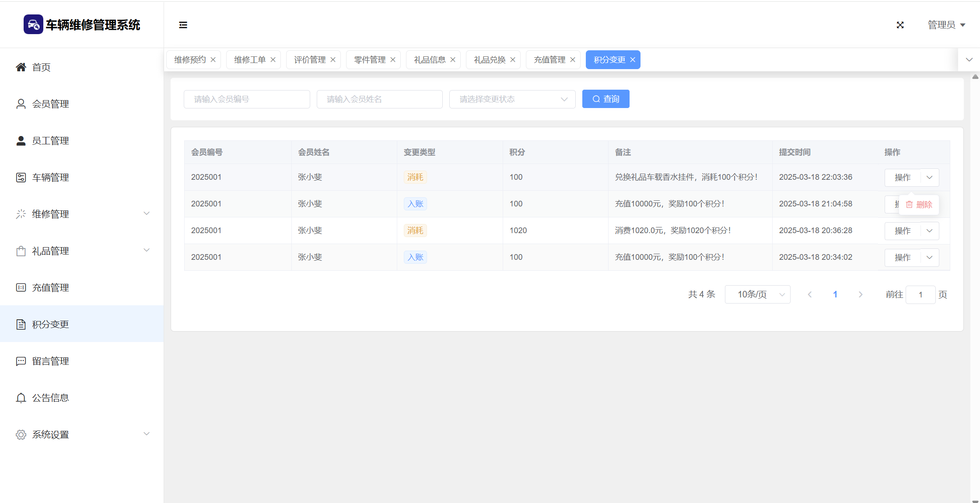Image resolution: width=980 pixels, height=503 pixels.
Task: Switch to the 充值管理 tab
Action: point(549,59)
